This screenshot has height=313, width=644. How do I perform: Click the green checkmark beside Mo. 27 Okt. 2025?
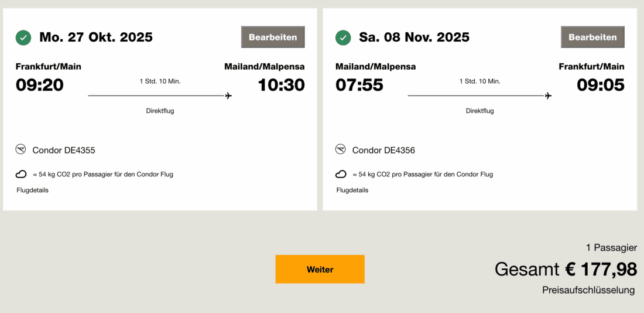23,38
